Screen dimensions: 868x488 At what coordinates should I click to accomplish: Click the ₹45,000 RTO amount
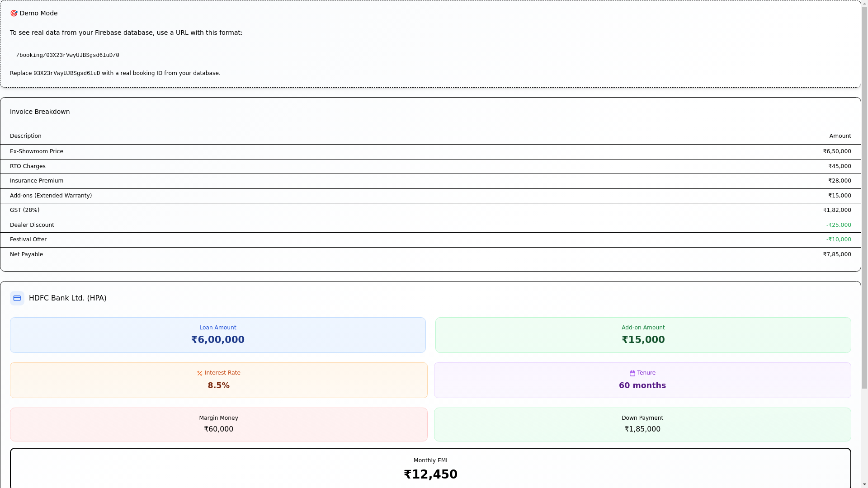point(840,166)
